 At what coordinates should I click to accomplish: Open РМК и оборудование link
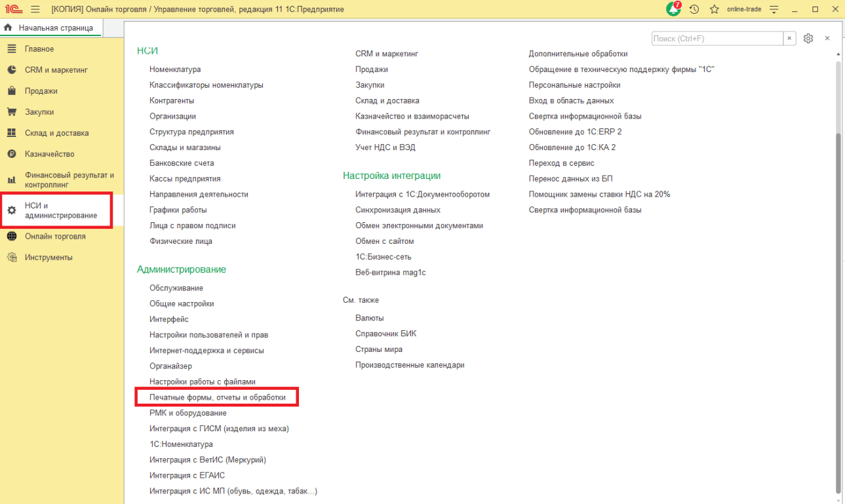pos(188,413)
